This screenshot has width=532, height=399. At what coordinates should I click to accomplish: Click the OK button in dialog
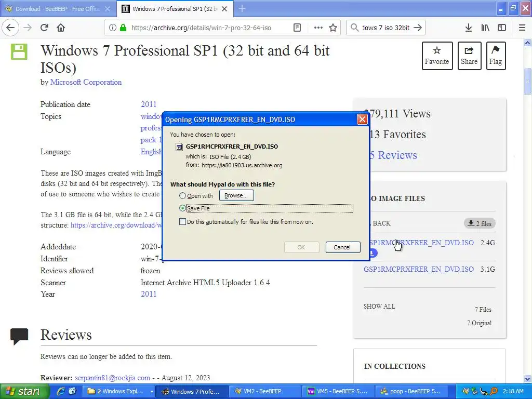[301, 247]
